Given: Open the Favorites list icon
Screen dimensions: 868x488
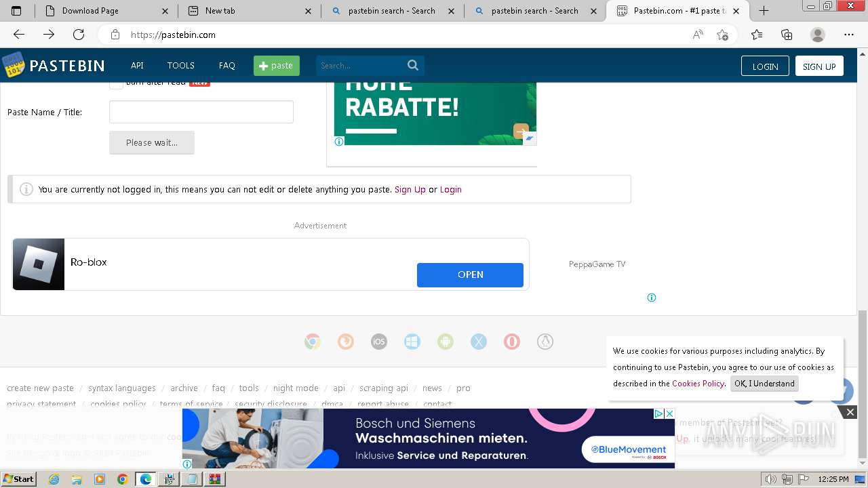Looking at the screenshot, I should (x=757, y=35).
